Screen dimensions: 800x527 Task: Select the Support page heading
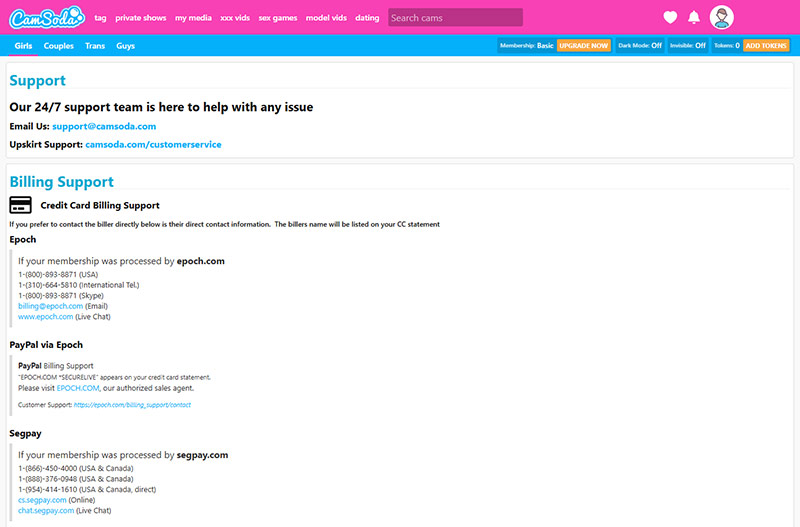[x=37, y=80]
